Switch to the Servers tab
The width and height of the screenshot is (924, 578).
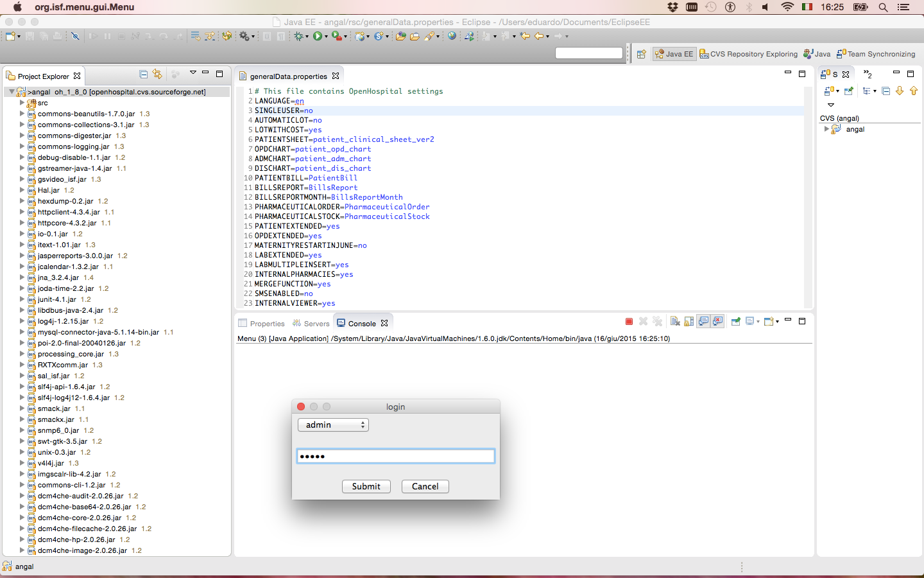coord(311,324)
